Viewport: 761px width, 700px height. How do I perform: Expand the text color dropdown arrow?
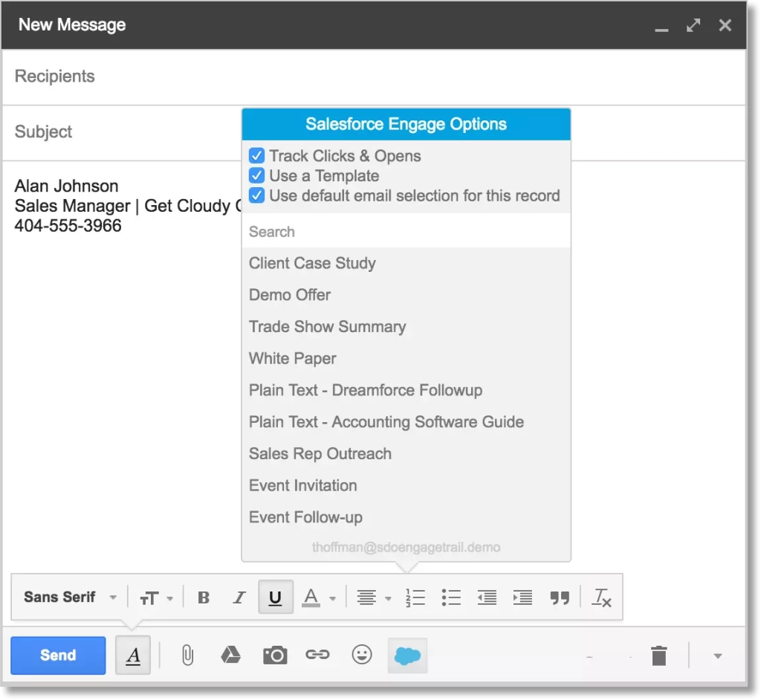tap(332, 598)
